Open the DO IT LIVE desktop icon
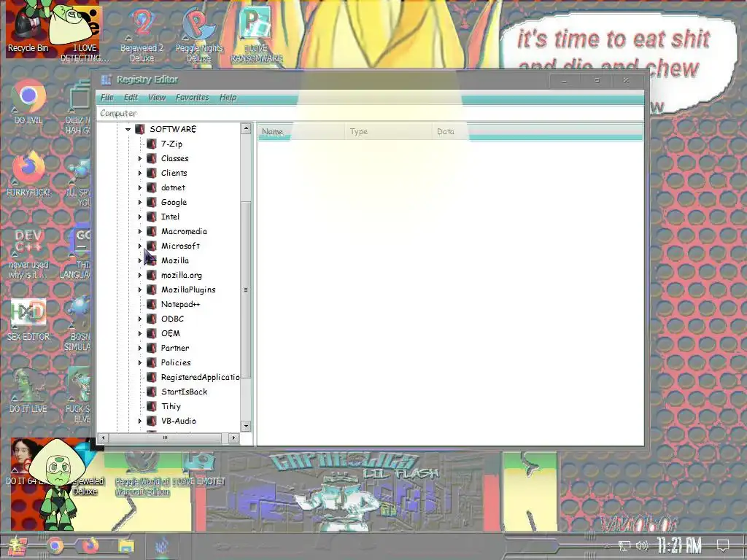 [28, 391]
